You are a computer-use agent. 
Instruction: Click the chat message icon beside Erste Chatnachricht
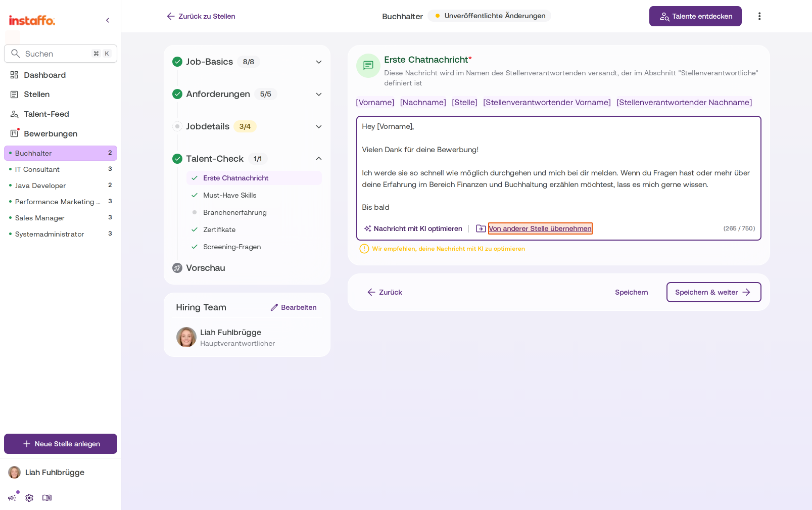pos(368,66)
